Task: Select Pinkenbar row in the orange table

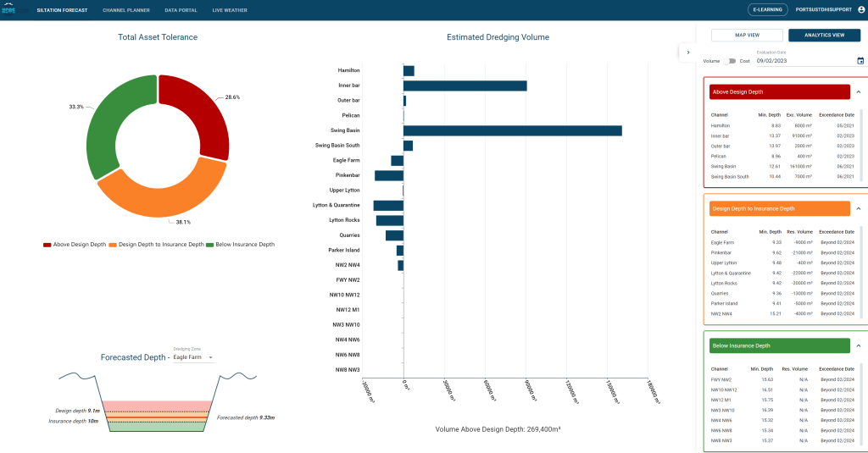Action: click(782, 253)
